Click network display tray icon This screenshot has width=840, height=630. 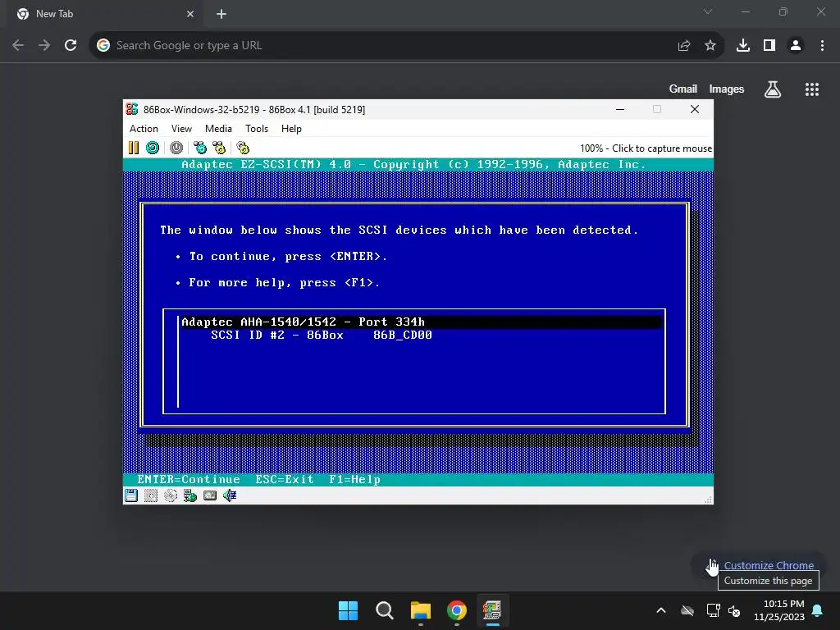click(713, 610)
